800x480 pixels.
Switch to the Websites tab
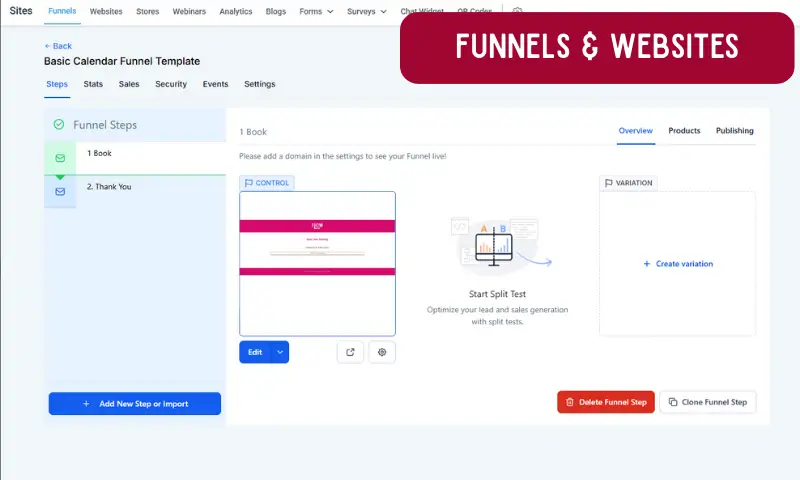106,11
